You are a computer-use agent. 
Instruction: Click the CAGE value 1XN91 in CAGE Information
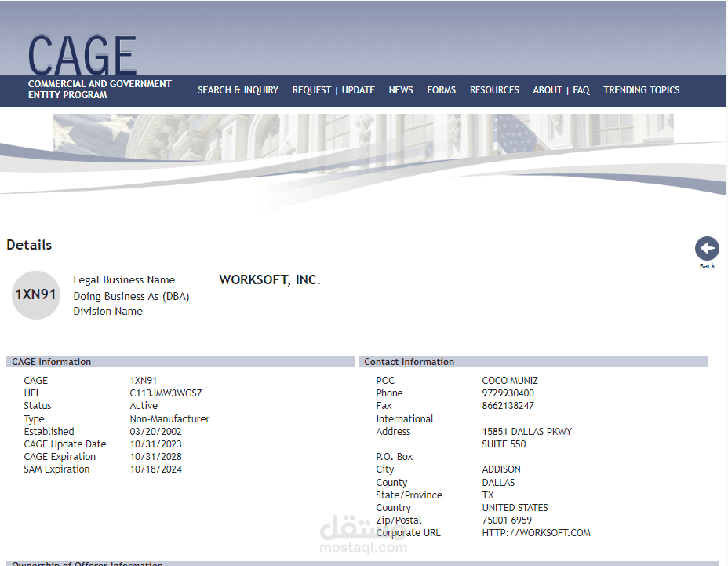pos(144,381)
